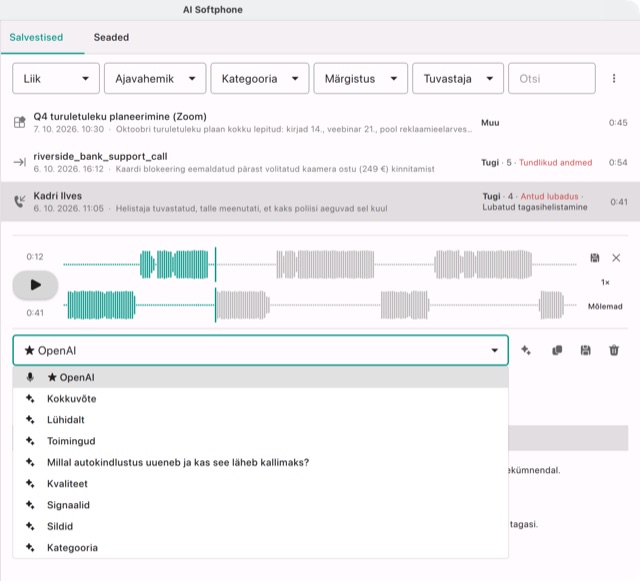This screenshot has width=640, height=581.
Task: Click the Muu category label
Action: click(x=490, y=122)
